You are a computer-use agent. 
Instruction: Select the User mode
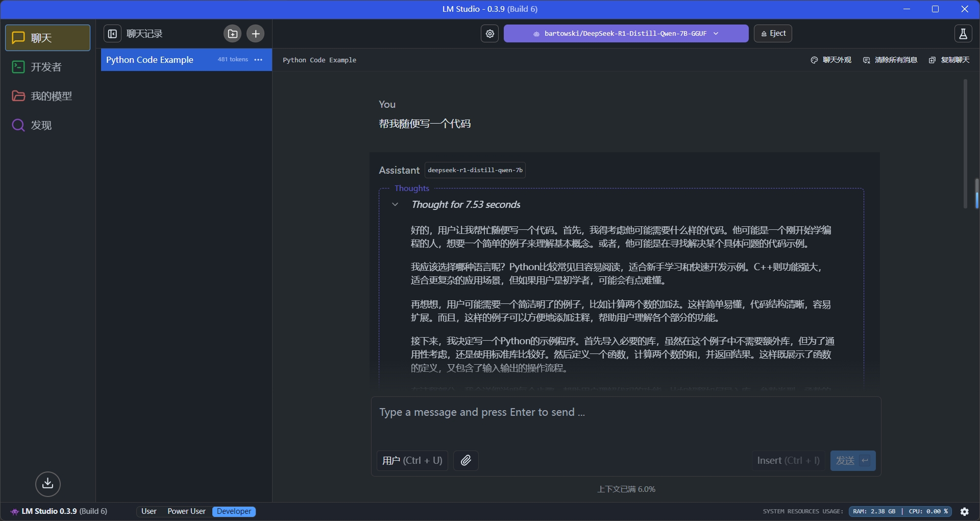coord(149,511)
